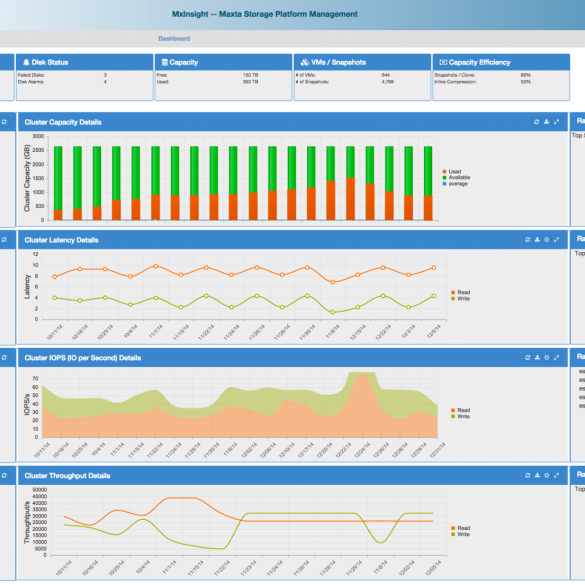Toggle the average series in capacity legend
Viewport: 585px width, 585px height.
pos(455,184)
